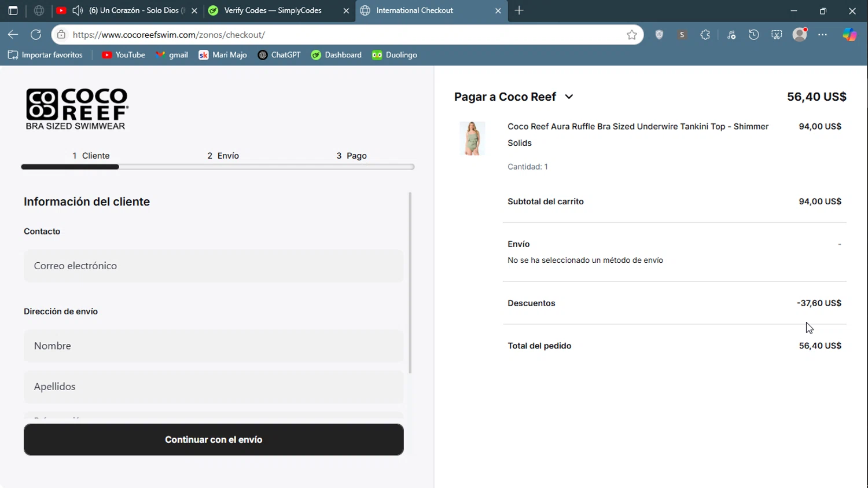The width and height of the screenshot is (868, 488).
Task: Open Settings and more ellipsis menu
Action: click(x=822, y=35)
